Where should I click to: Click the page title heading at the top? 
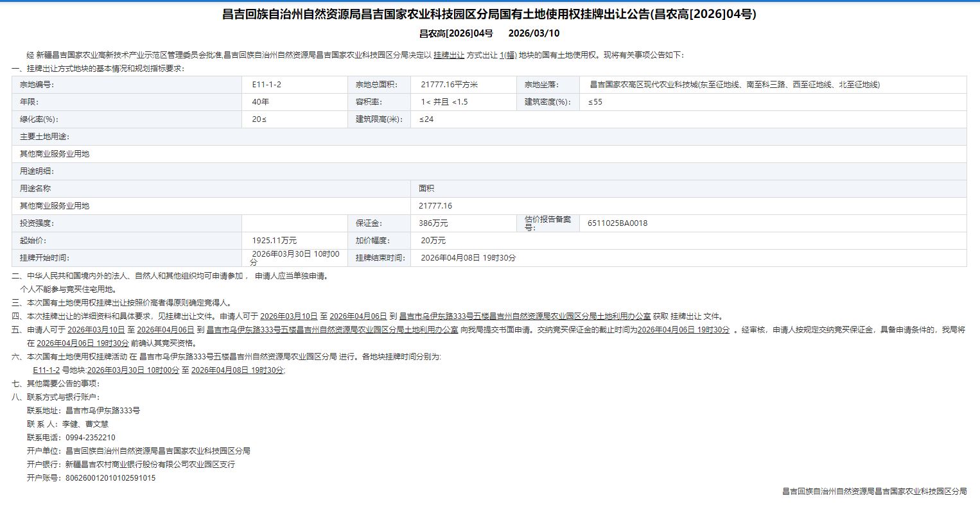point(489,14)
